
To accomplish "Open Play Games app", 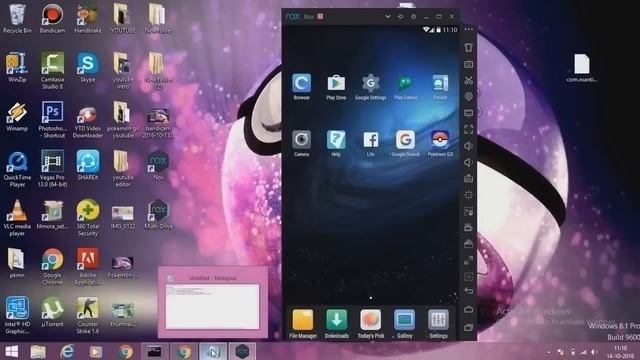I will pyautogui.click(x=405, y=87).
